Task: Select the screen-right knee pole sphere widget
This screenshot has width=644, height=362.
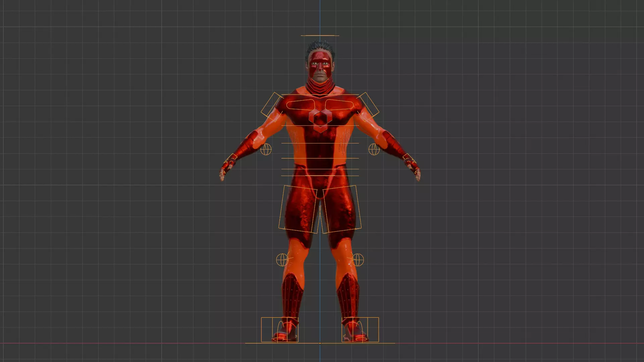Action: (358, 259)
